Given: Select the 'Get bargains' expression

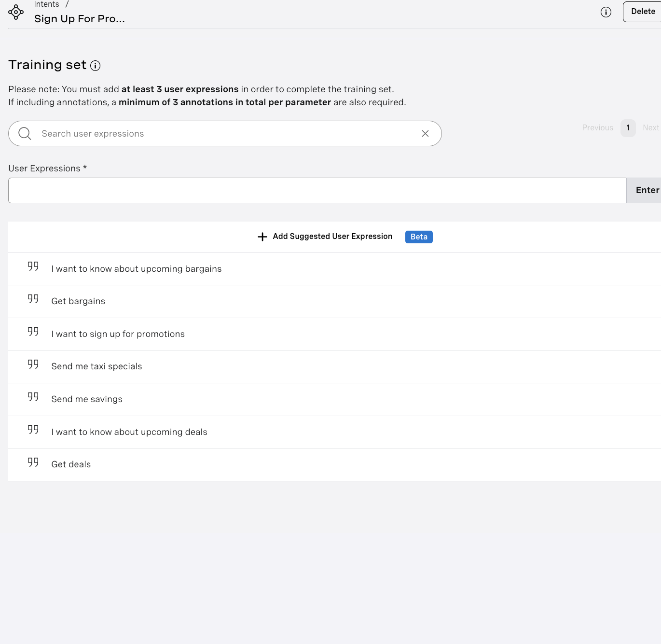Looking at the screenshot, I should [78, 301].
